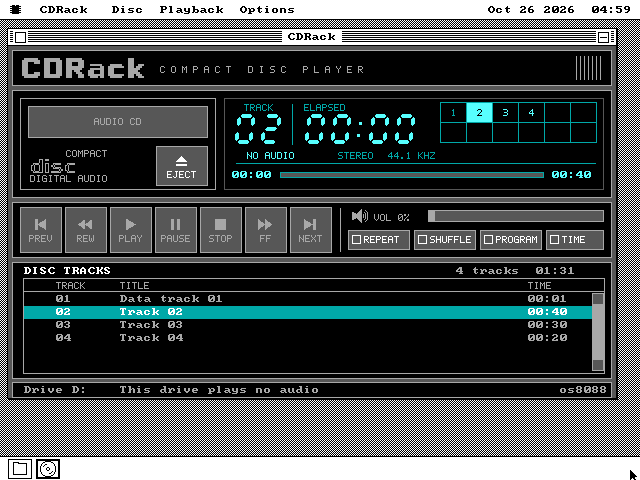Click the menu bar clock 04:59
Viewport: 640px width, 480px height.
click(611, 9)
